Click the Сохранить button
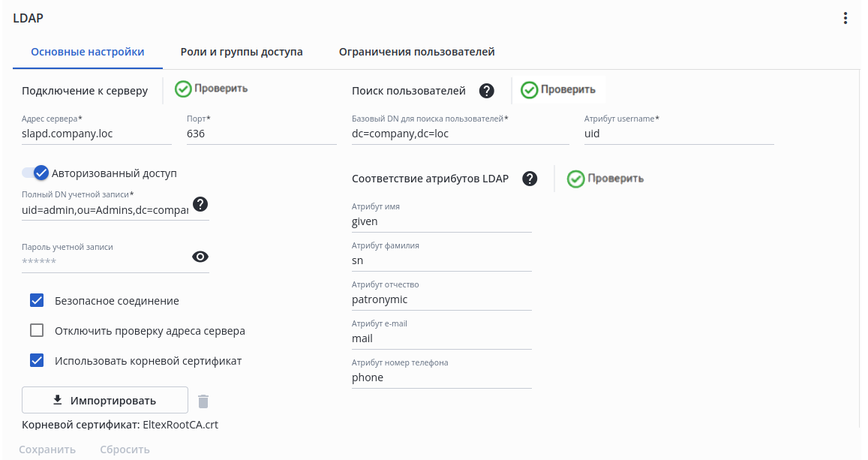Image resolution: width=868 pixels, height=460 pixels. [x=47, y=449]
